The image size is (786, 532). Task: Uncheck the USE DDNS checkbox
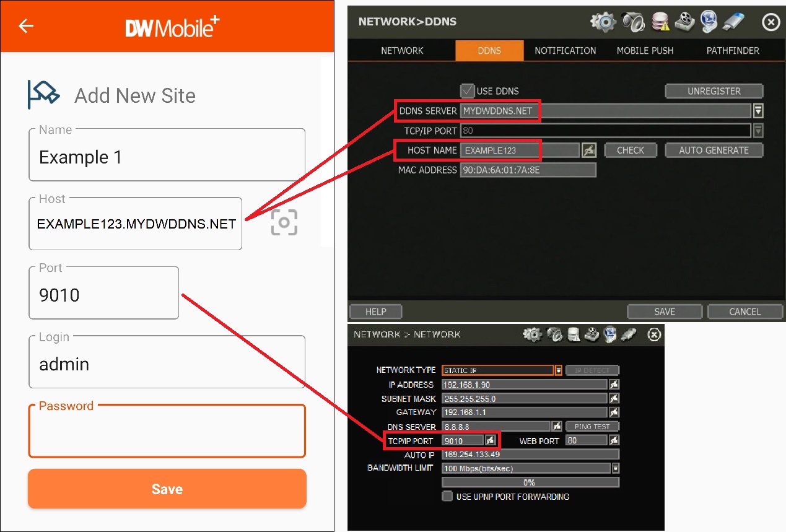[x=467, y=91]
